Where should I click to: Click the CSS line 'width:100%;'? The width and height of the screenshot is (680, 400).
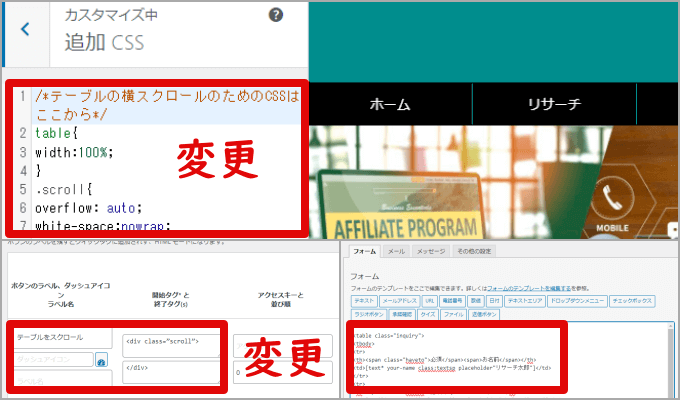(x=74, y=152)
